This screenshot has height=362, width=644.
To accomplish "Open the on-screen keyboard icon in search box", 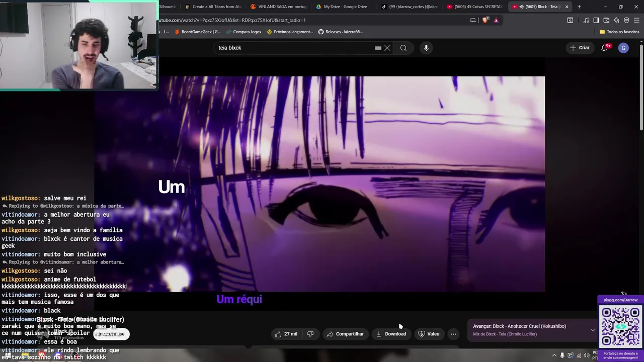I will point(378,48).
